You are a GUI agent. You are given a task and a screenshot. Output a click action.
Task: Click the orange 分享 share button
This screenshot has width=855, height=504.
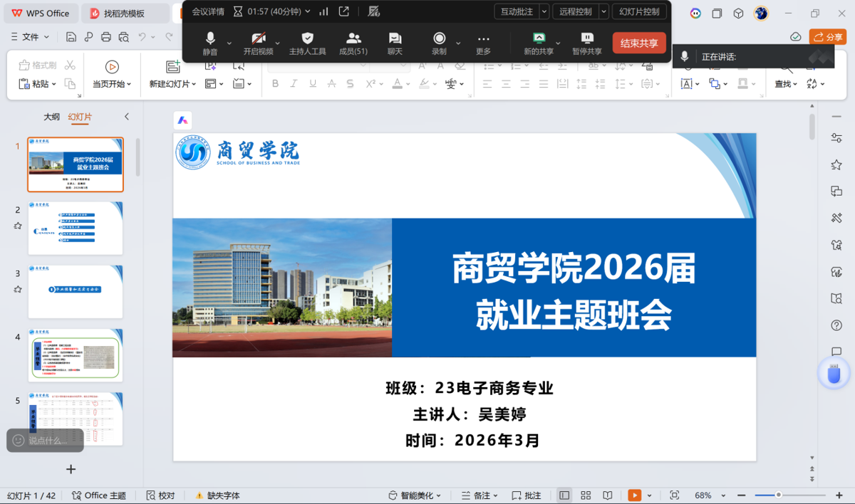(x=828, y=37)
